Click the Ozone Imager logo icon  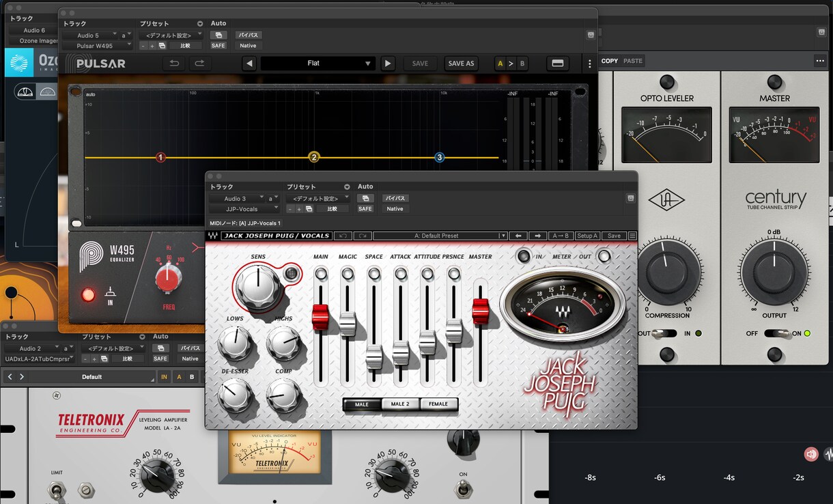(x=19, y=63)
